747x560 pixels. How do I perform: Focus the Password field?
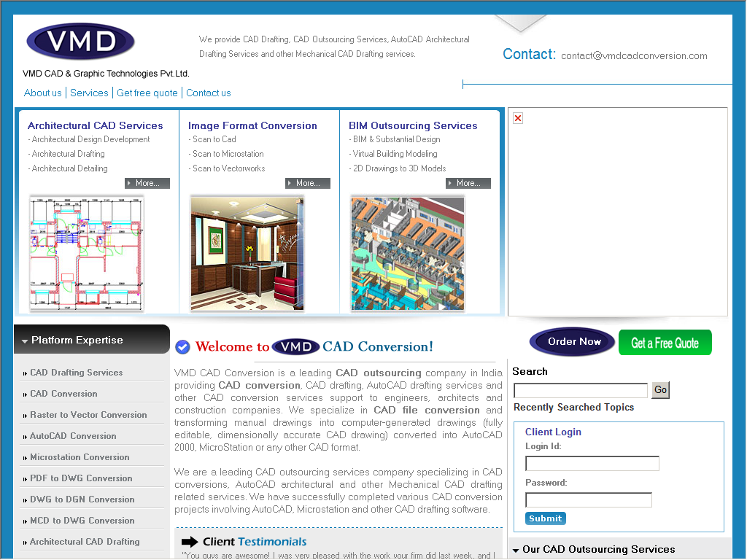click(x=589, y=500)
